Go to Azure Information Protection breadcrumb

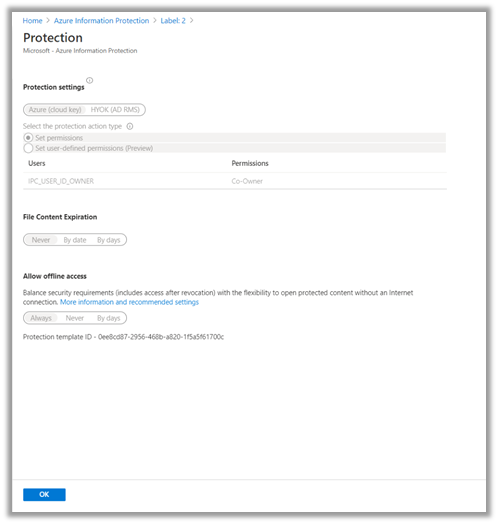[101, 21]
